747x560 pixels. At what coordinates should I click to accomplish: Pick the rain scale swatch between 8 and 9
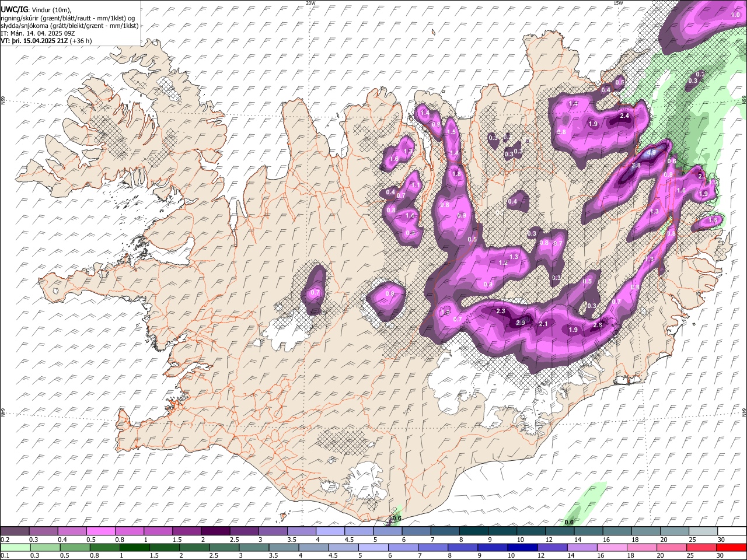(x=463, y=548)
